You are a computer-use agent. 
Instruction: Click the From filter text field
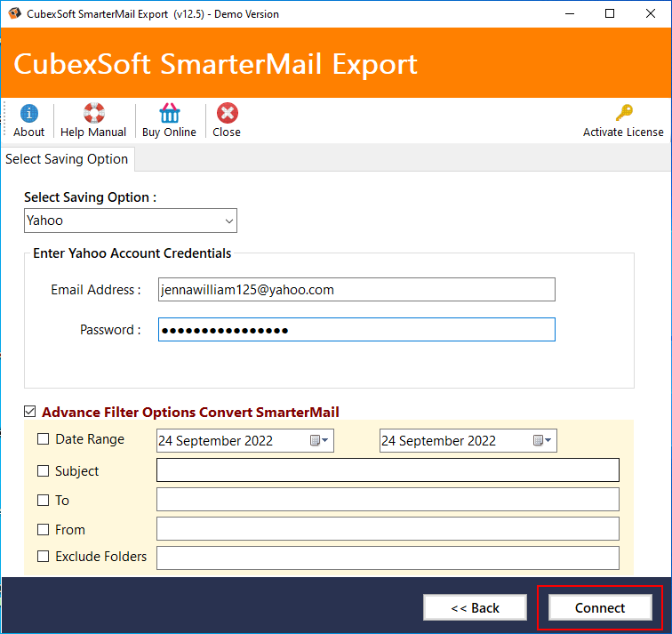coord(388,528)
